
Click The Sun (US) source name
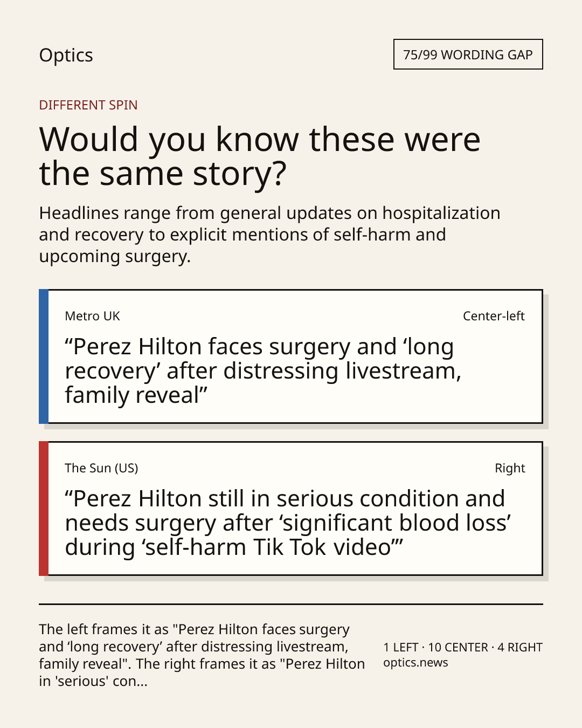pyautogui.click(x=101, y=468)
